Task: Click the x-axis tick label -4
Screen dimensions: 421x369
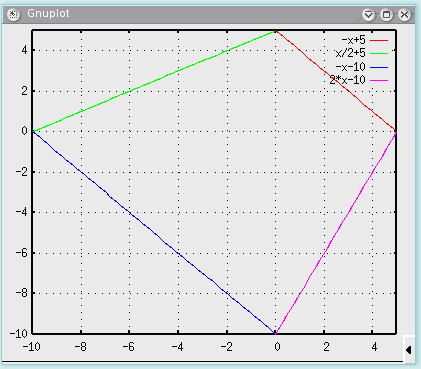Action: click(177, 347)
